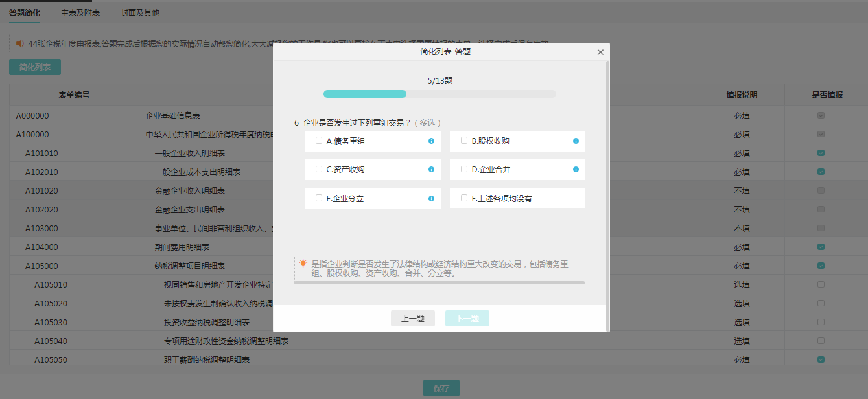Screen dimensions: 868x399
Task: Toggle 是否填报 checkbox for row A105050
Action: pos(821,359)
